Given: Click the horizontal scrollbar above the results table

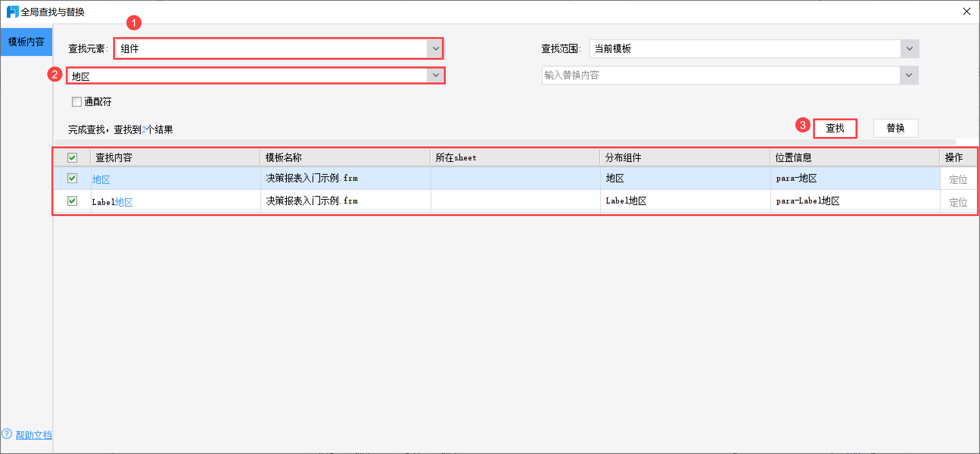Looking at the screenshot, I should click(505, 142).
